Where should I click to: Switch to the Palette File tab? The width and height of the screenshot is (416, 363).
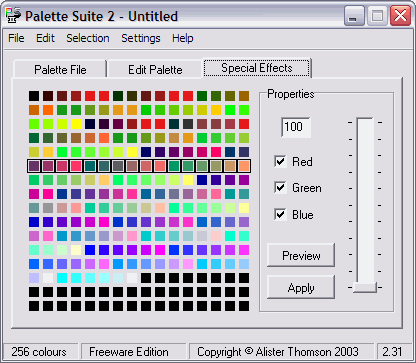point(60,70)
